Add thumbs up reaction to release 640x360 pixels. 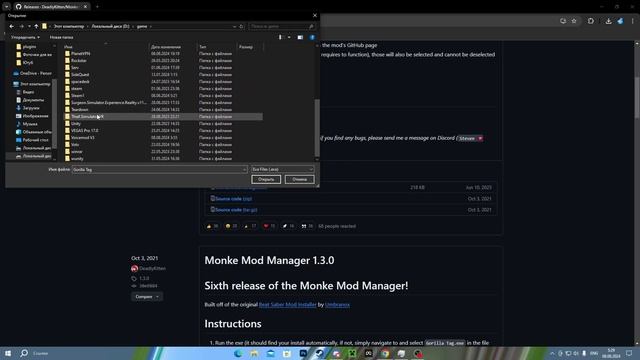tap(212, 226)
